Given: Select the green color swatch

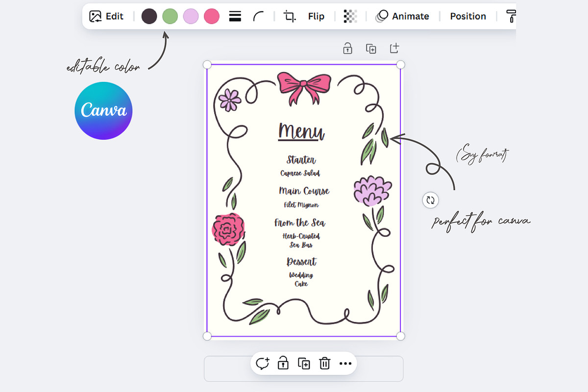Looking at the screenshot, I should pos(170,16).
